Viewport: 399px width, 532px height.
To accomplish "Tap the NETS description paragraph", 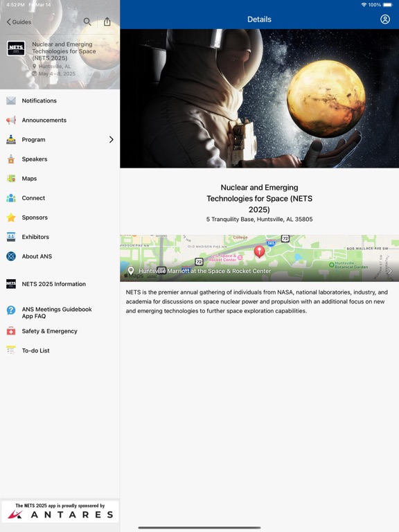I will pos(257,301).
